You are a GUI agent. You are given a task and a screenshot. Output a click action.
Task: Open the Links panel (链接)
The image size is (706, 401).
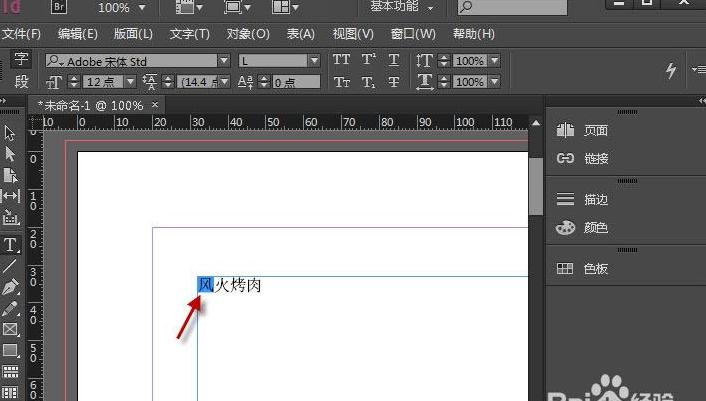583,158
